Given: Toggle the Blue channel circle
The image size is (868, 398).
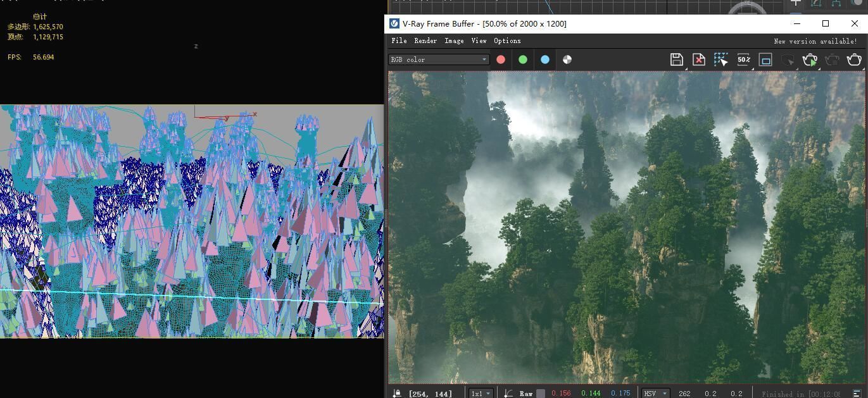Looking at the screenshot, I should tap(545, 59).
